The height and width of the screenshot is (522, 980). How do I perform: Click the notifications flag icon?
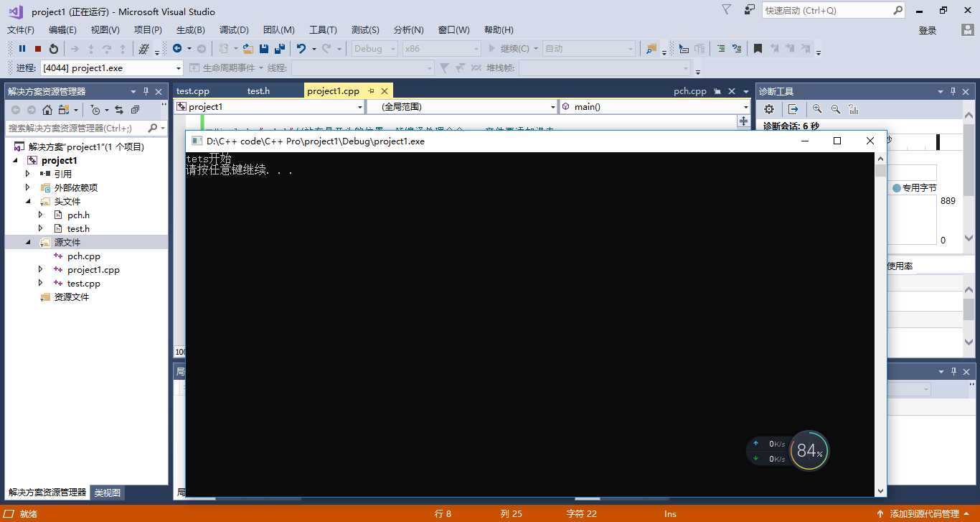[726, 10]
